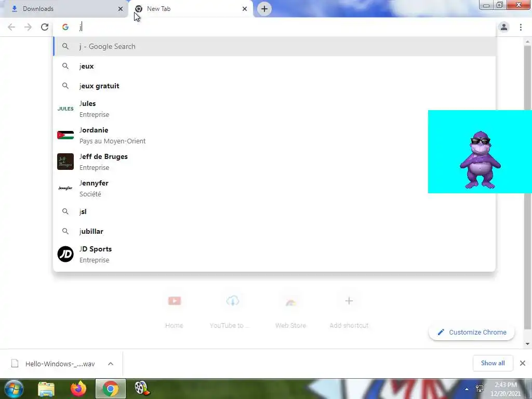Reload the current page

click(x=45, y=27)
